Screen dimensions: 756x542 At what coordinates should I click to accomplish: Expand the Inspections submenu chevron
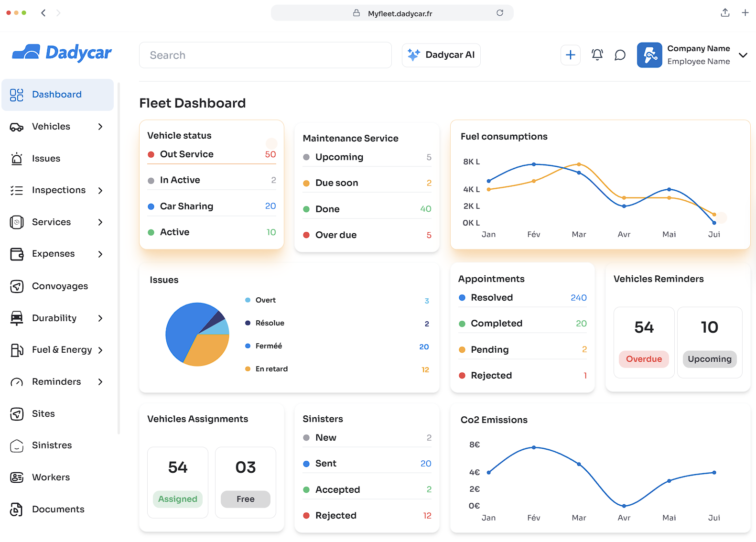tap(100, 190)
